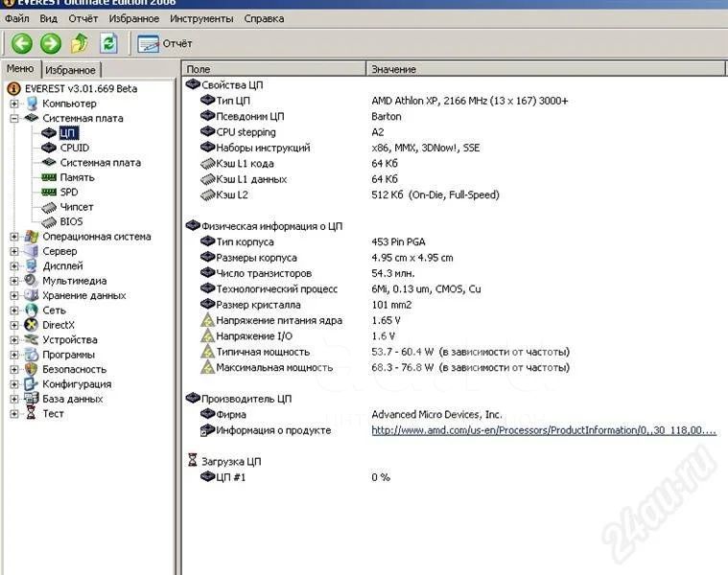Expand the Безопасность tree node
The height and width of the screenshot is (575, 728).
14,370
